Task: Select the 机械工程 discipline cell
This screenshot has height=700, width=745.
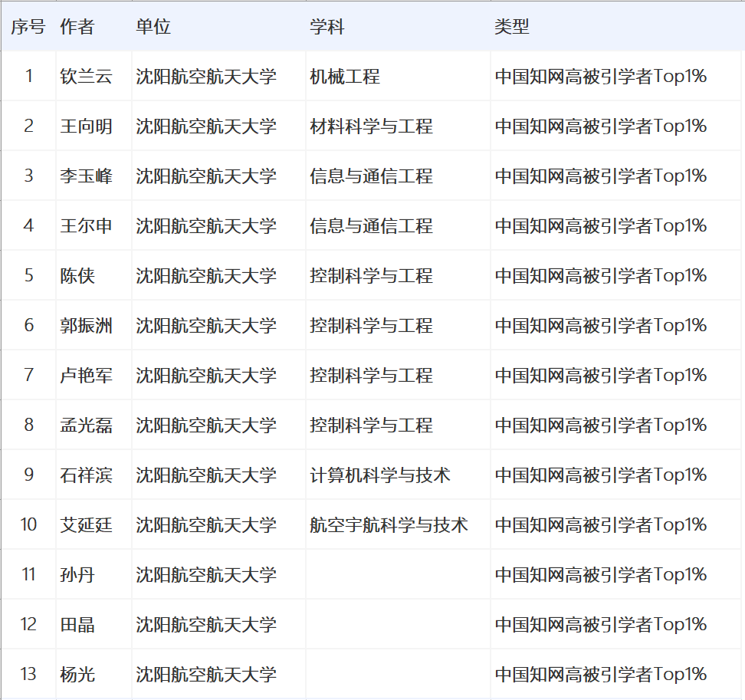Action: coord(345,77)
